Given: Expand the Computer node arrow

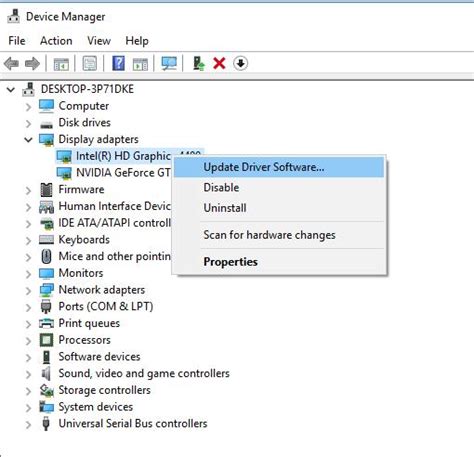Looking at the screenshot, I should (x=29, y=107).
